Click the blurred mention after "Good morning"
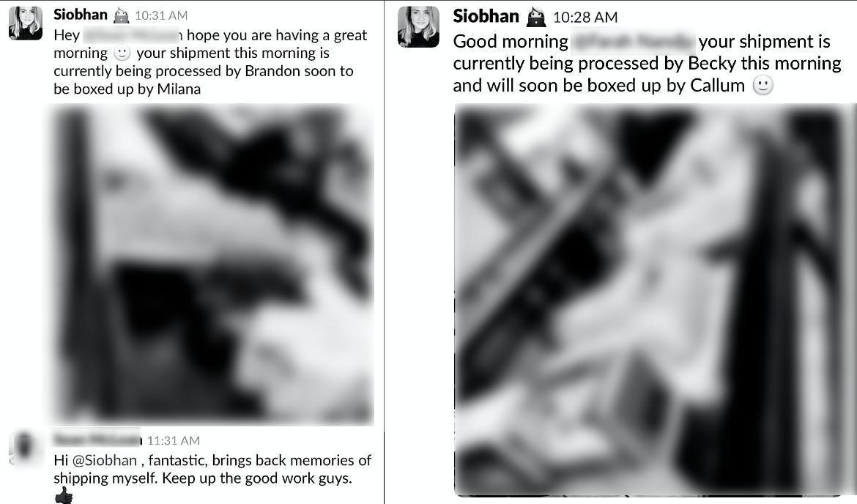This screenshot has height=504, width=857. [632, 42]
